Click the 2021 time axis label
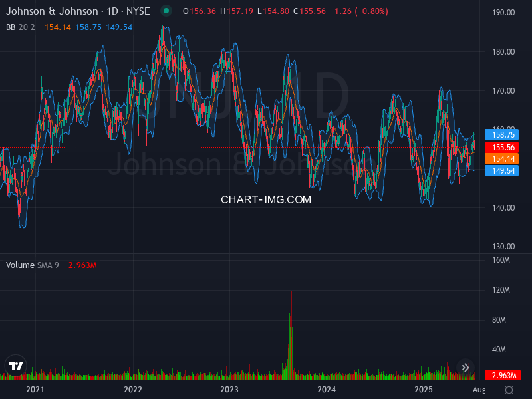 35,390
